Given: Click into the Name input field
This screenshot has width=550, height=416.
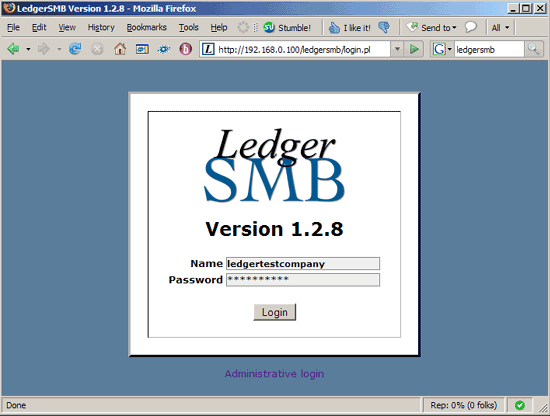Looking at the screenshot, I should coord(303,263).
